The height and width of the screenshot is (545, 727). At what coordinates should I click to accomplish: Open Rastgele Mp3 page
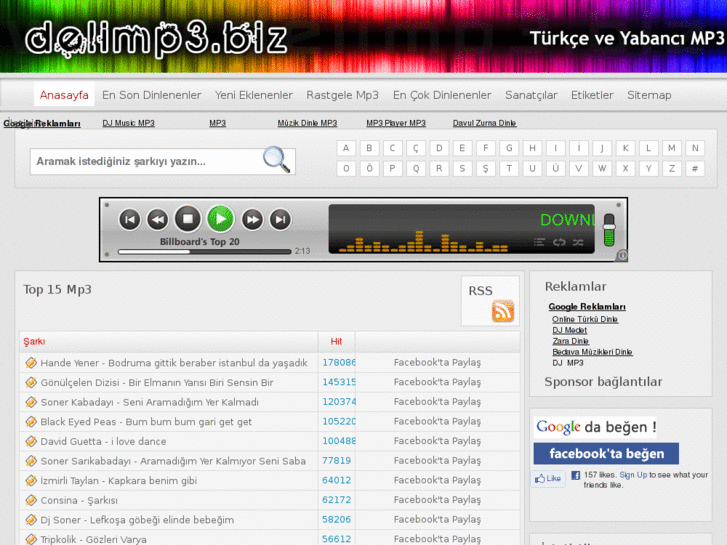342,95
